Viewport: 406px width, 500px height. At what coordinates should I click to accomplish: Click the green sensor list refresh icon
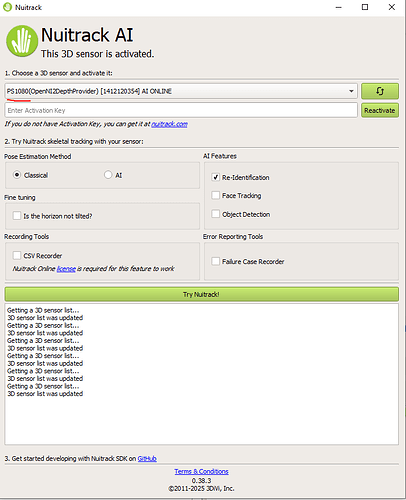click(x=380, y=91)
